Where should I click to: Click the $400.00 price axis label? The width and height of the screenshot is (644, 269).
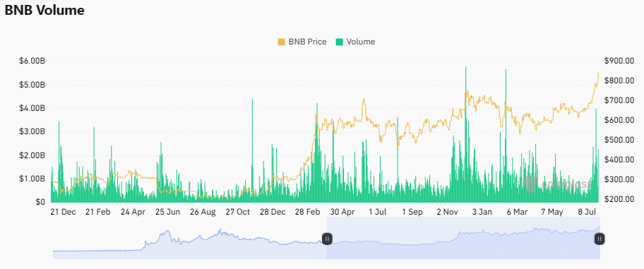[619, 160]
